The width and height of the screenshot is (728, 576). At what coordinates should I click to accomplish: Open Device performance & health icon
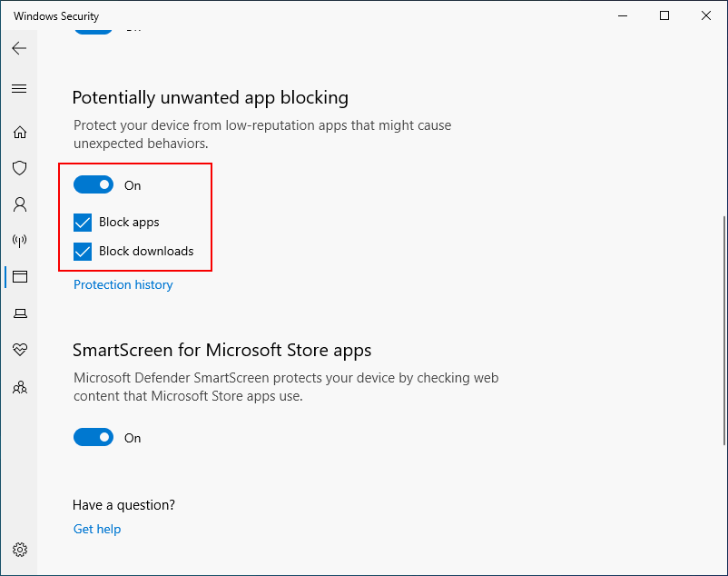19,350
